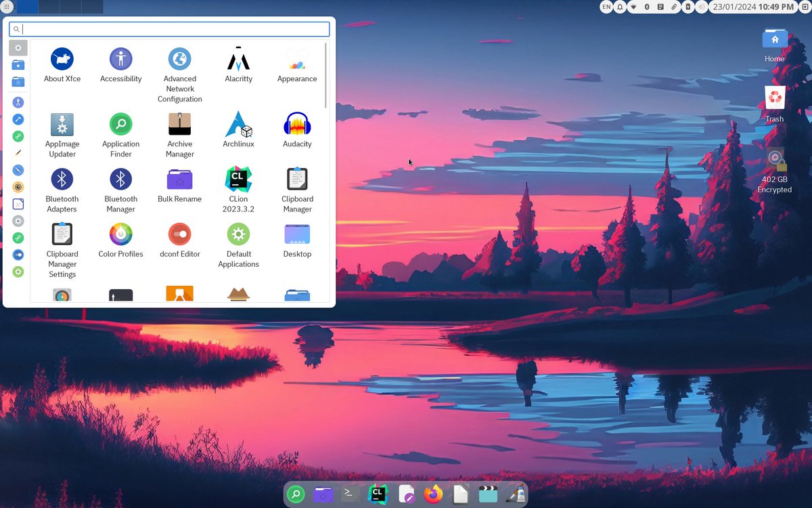Open the blank document app in dock

(x=460, y=494)
